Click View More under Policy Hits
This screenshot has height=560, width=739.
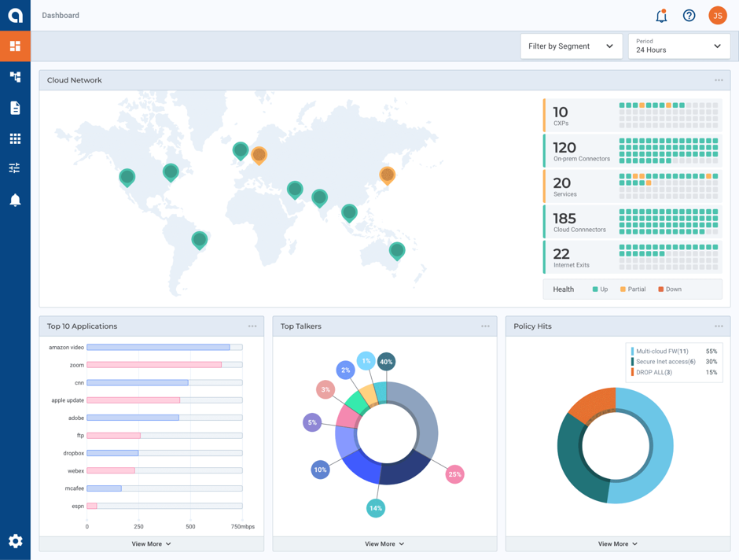617,543
